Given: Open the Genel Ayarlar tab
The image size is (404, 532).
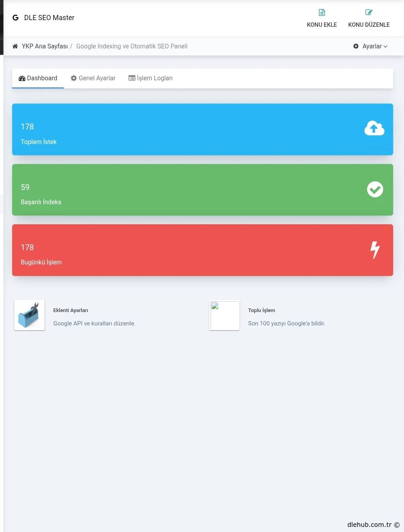Looking at the screenshot, I should click(93, 78).
